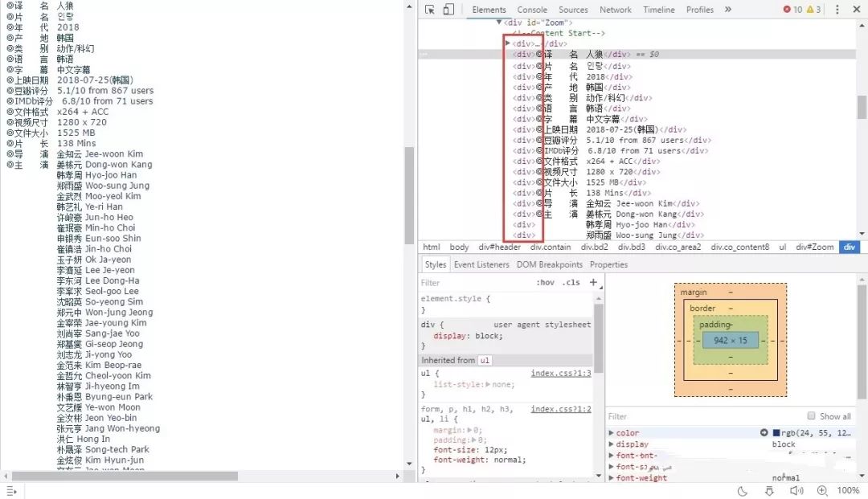The width and height of the screenshot is (868, 499).
Task: Expand the list-style shorthand triangle
Action: point(488,384)
